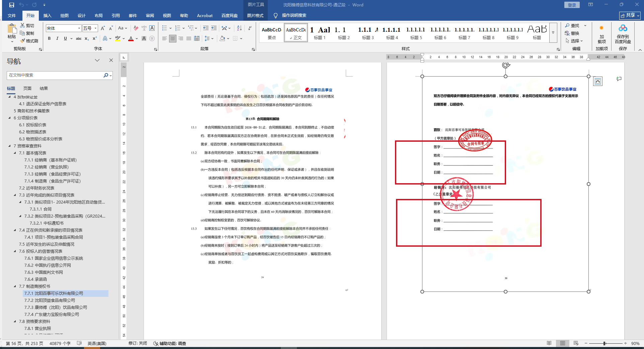Toggle center paragraph alignment
This screenshot has width=644, height=349.
click(172, 38)
